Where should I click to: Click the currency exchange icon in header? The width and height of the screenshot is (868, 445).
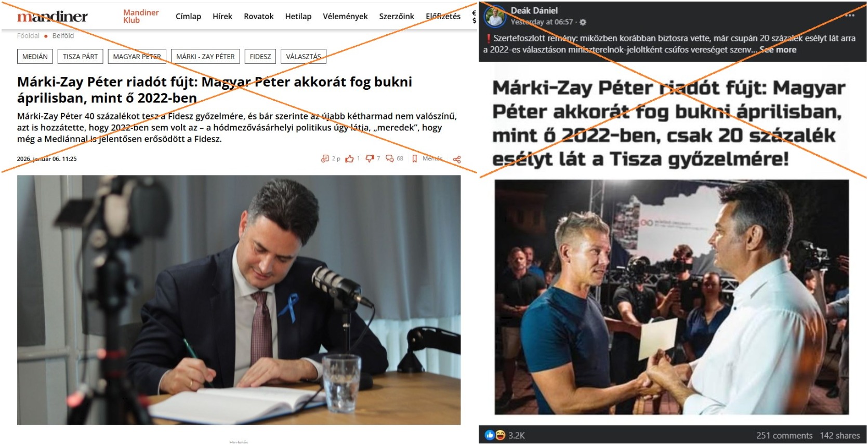pos(474,17)
